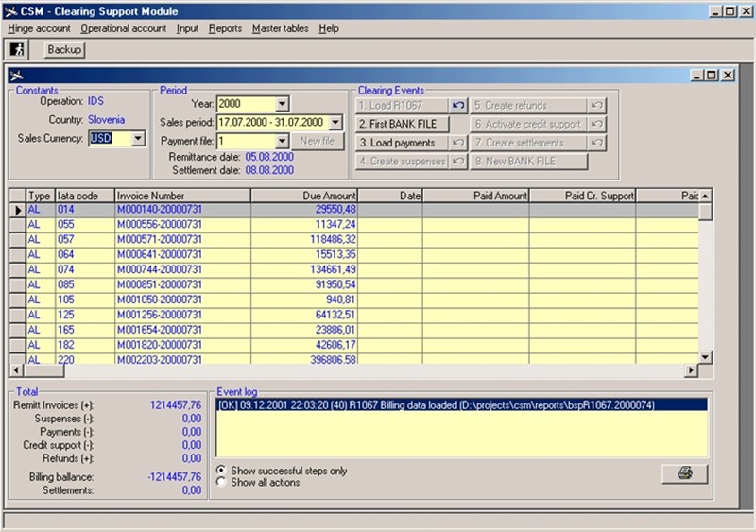Select Show all actions radio button

[x=221, y=483]
